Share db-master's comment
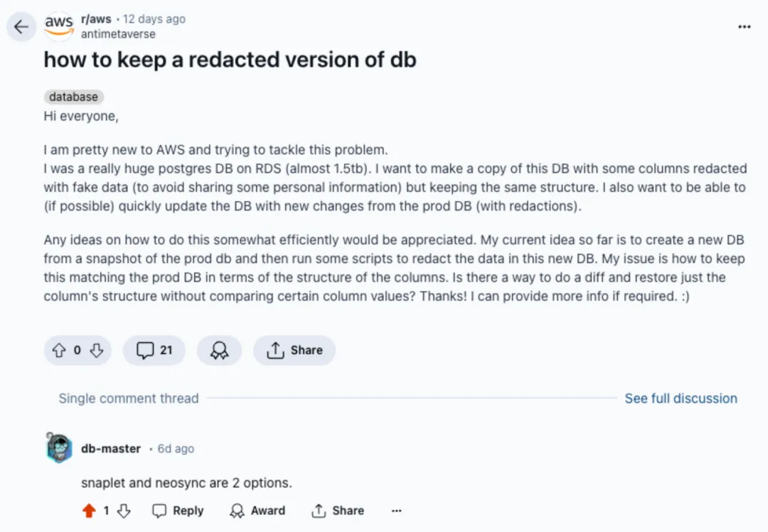768x532 pixels. [x=338, y=511]
